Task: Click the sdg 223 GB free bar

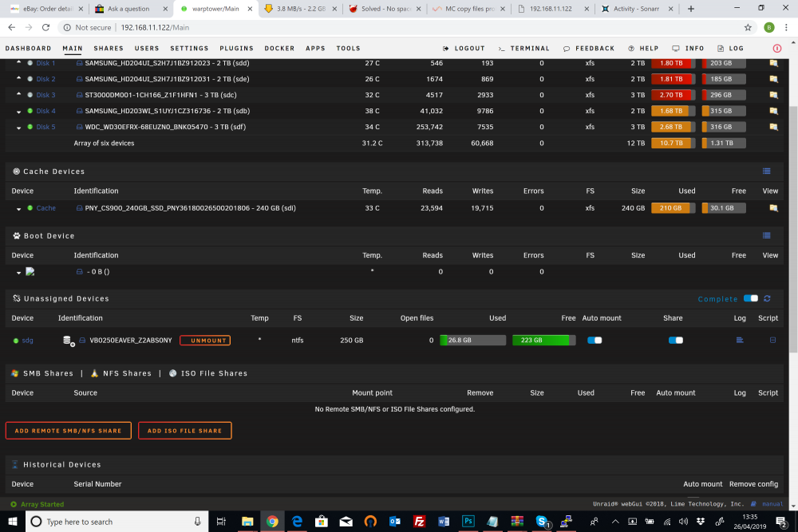Action: pos(543,341)
